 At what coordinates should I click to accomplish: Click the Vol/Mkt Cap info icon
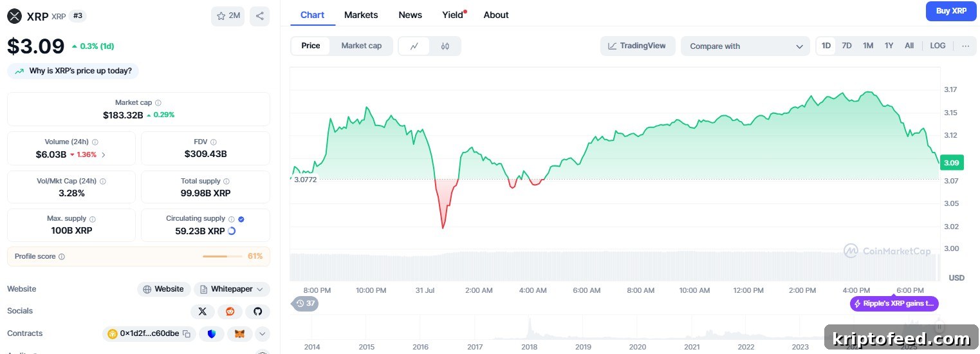[x=103, y=182]
